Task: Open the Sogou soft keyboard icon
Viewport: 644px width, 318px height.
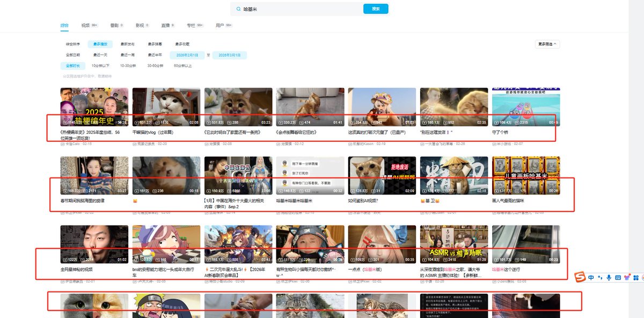Action: pos(619,278)
